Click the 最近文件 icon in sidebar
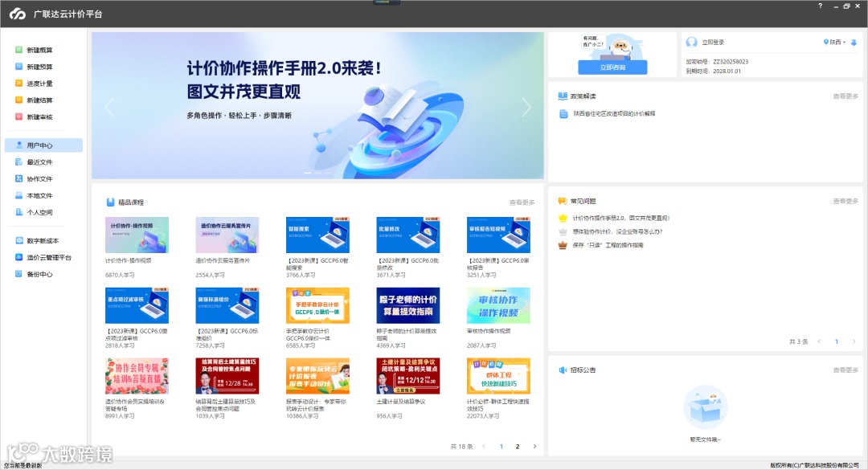The height and width of the screenshot is (470, 868). click(18, 162)
